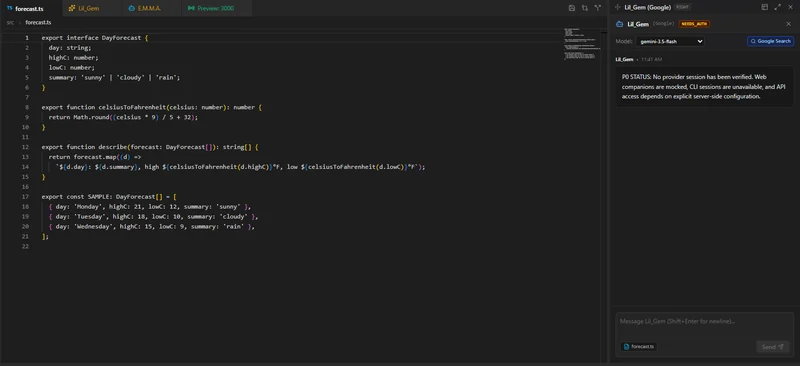Click the P0 STATUS message text
Image resolution: width=800 pixels, height=366 pixels.
pos(704,86)
